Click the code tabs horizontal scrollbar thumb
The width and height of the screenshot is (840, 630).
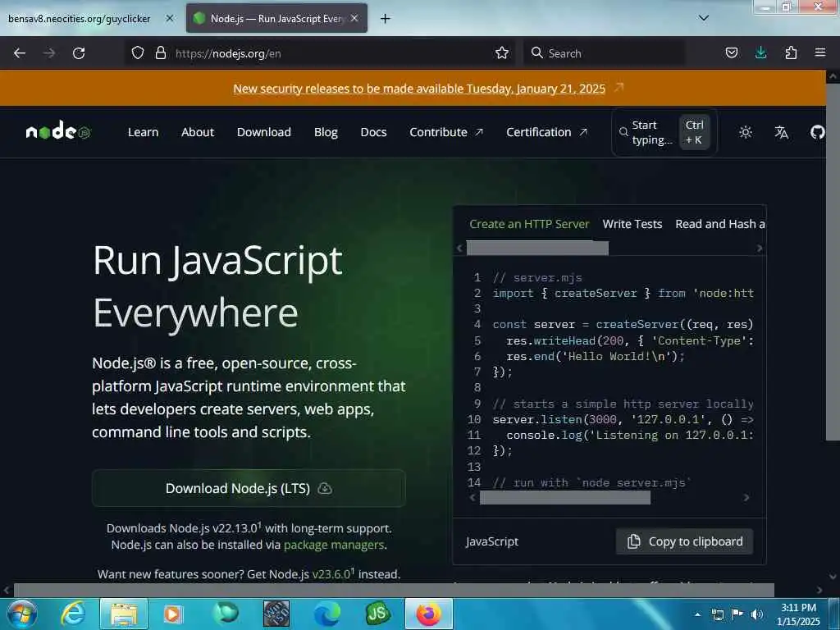coord(537,248)
